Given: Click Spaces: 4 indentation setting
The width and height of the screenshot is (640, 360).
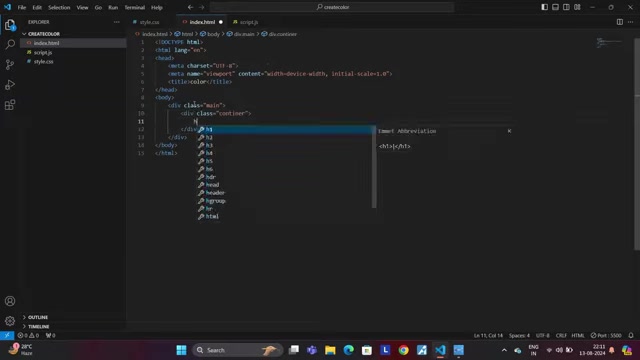Looking at the screenshot, I should [x=519, y=336].
